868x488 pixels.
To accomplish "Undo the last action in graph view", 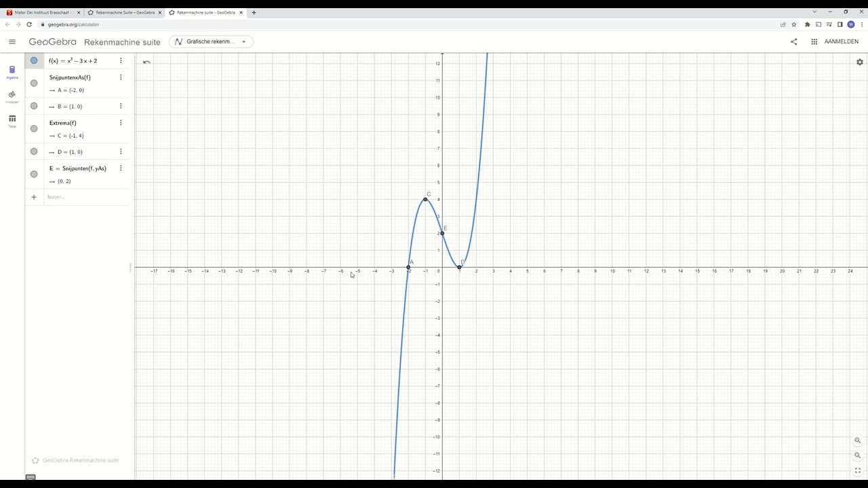I will [146, 62].
